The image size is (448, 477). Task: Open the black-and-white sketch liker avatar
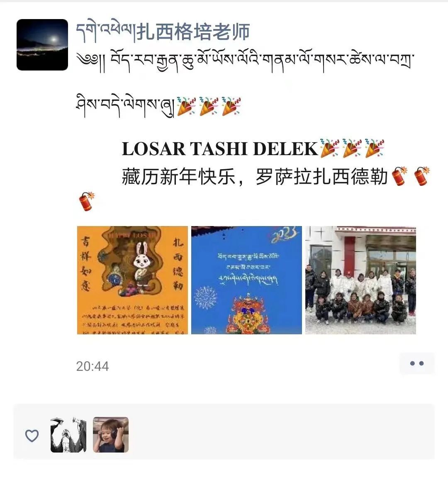pyautogui.click(x=68, y=435)
